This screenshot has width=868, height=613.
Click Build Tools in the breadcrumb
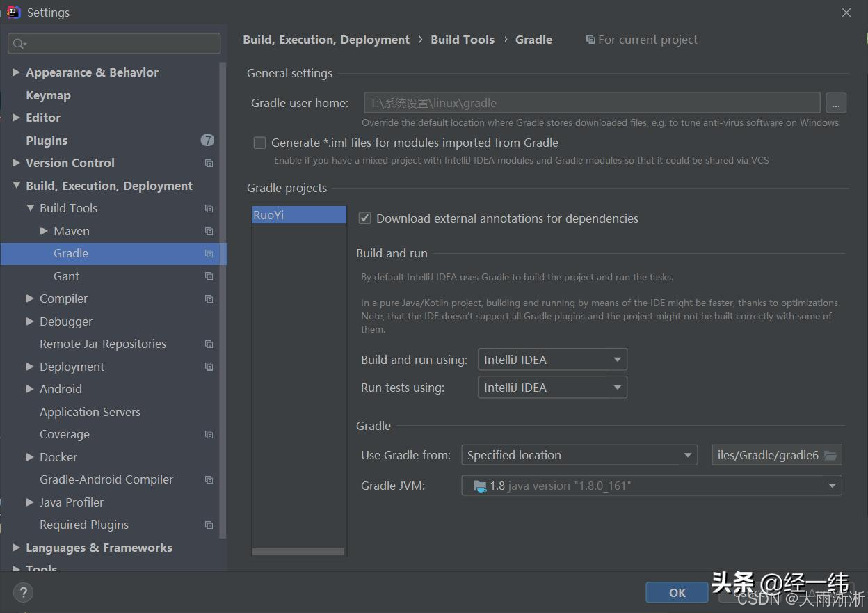tap(463, 40)
